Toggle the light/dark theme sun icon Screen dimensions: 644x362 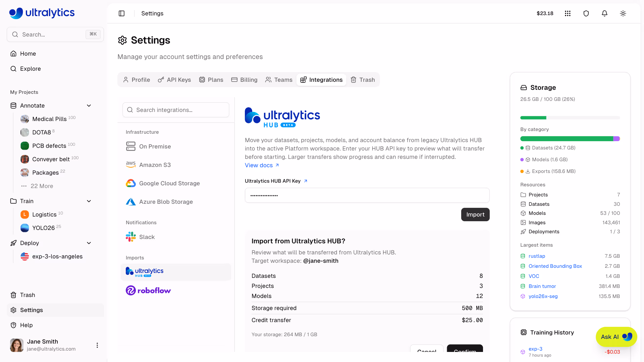[623, 13]
